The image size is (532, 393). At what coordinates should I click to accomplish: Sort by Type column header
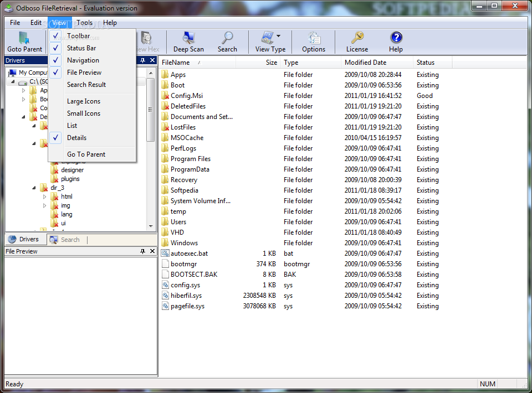(311, 63)
